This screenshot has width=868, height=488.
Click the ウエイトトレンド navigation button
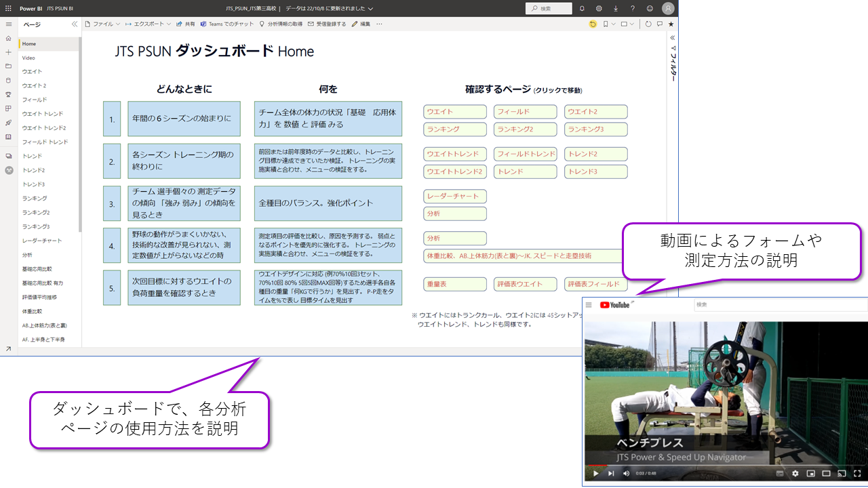point(454,154)
